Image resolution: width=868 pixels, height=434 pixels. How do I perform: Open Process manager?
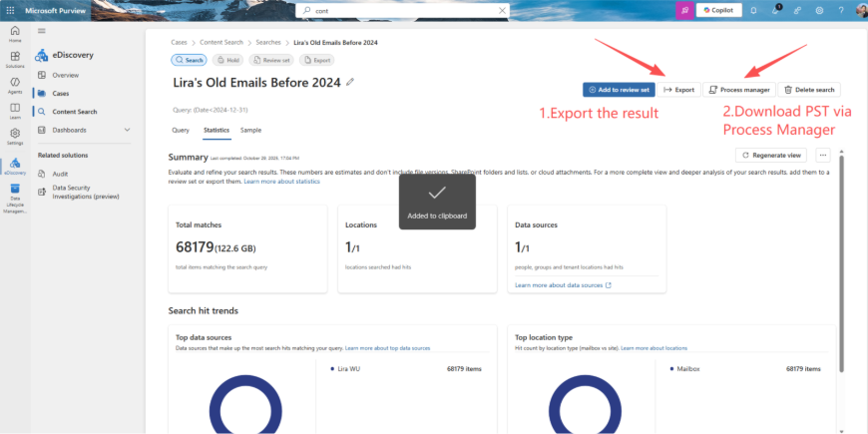click(x=739, y=90)
